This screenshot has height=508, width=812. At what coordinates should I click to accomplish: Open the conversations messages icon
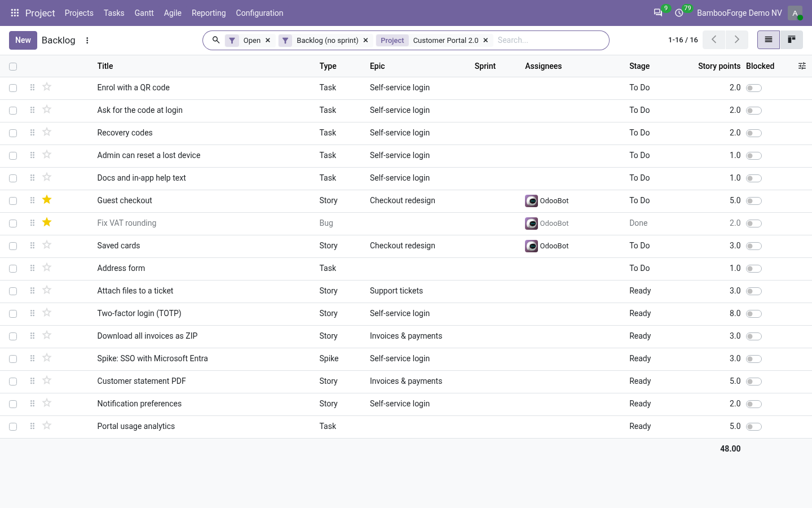(x=657, y=13)
